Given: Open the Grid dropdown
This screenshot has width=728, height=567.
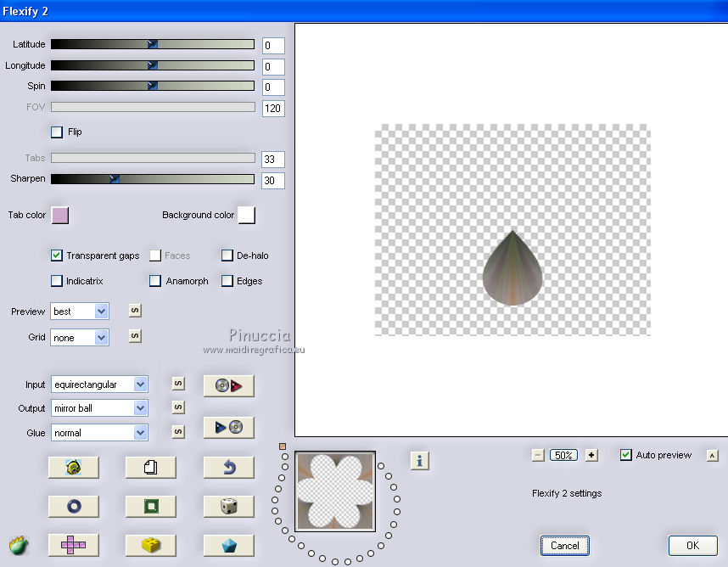Looking at the screenshot, I should (80, 338).
